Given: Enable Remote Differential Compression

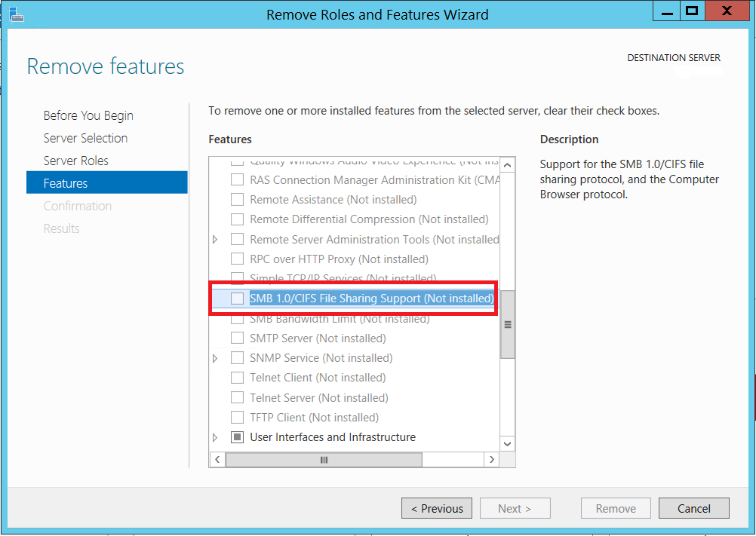Looking at the screenshot, I should pos(237,219).
